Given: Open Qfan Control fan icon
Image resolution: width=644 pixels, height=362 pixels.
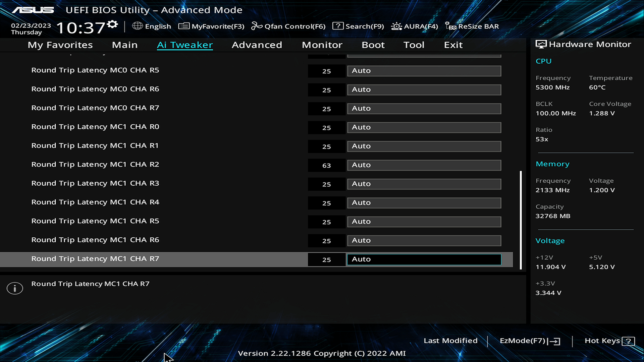Looking at the screenshot, I should pyautogui.click(x=257, y=26).
